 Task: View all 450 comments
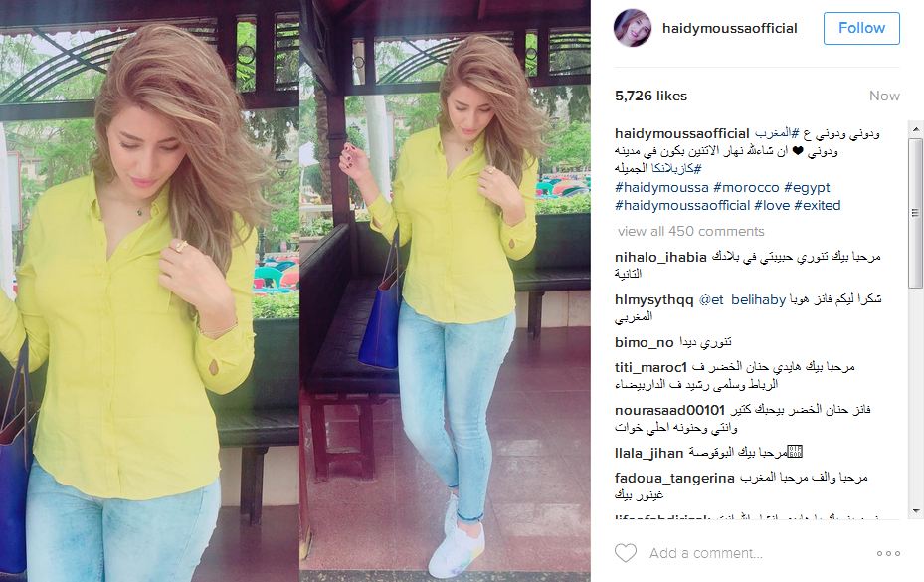click(690, 231)
